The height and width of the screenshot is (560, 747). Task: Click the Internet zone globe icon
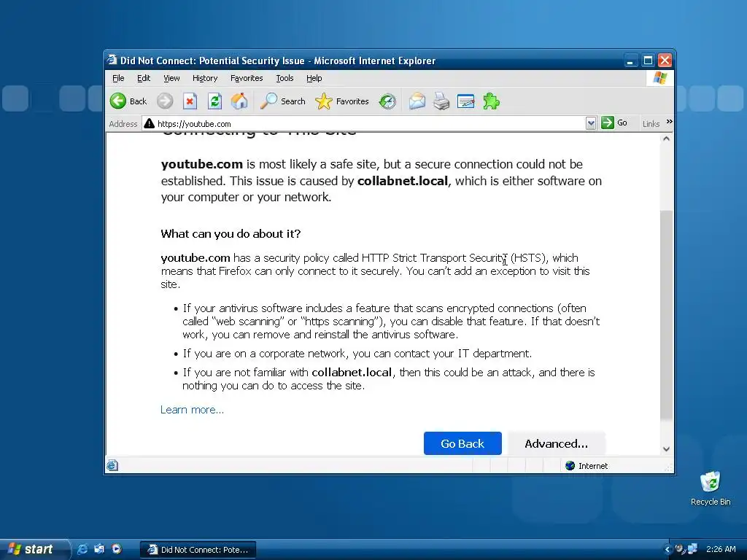[570, 466]
